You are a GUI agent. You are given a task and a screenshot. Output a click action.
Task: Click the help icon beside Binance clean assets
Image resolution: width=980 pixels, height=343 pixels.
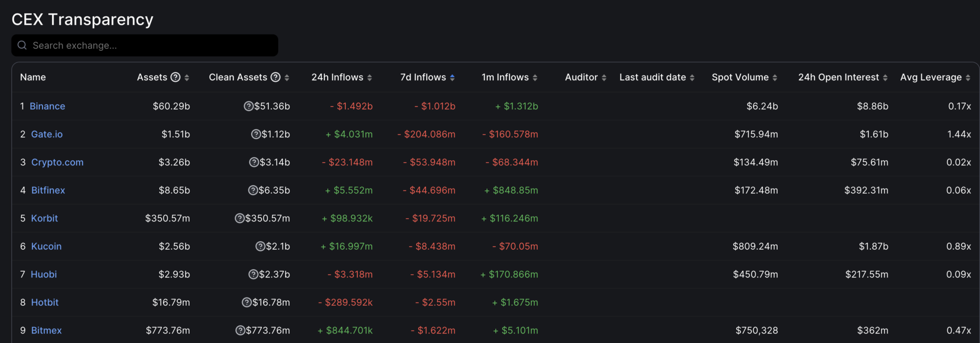[x=248, y=106]
